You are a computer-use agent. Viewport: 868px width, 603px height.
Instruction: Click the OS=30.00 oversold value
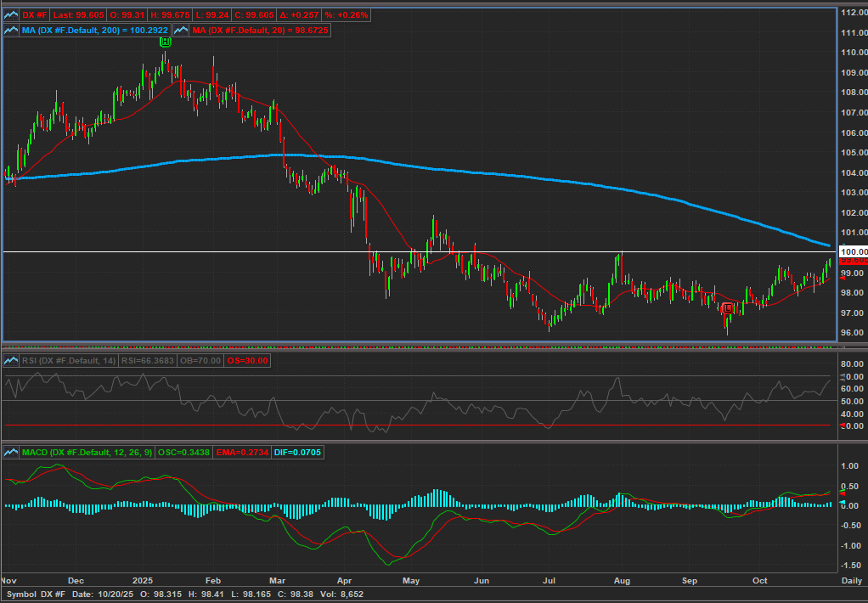pyautogui.click(x=246, y=361)
